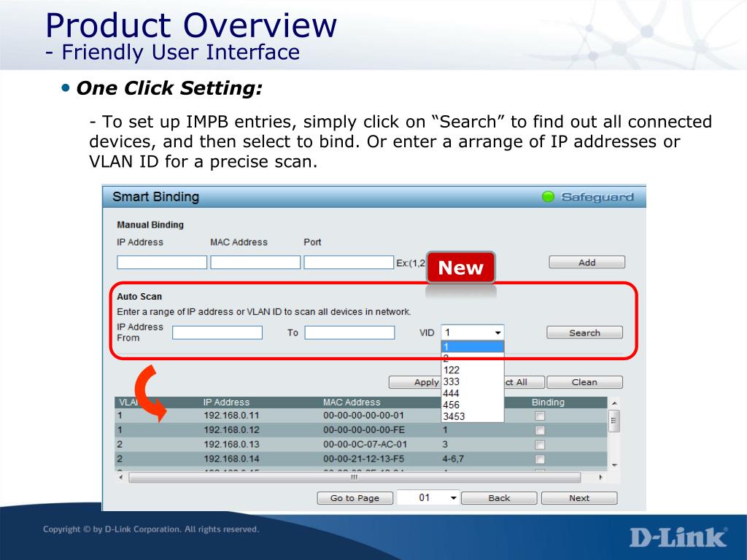Click the D-Link logo
The width and height of the screenshot is (747, 560).
(678, 537)
